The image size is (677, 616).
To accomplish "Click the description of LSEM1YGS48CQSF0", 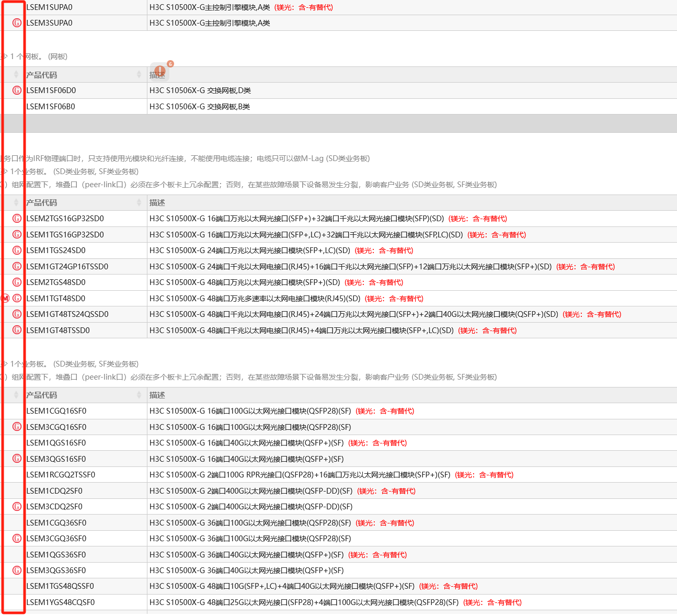I will tap(336, 602).
